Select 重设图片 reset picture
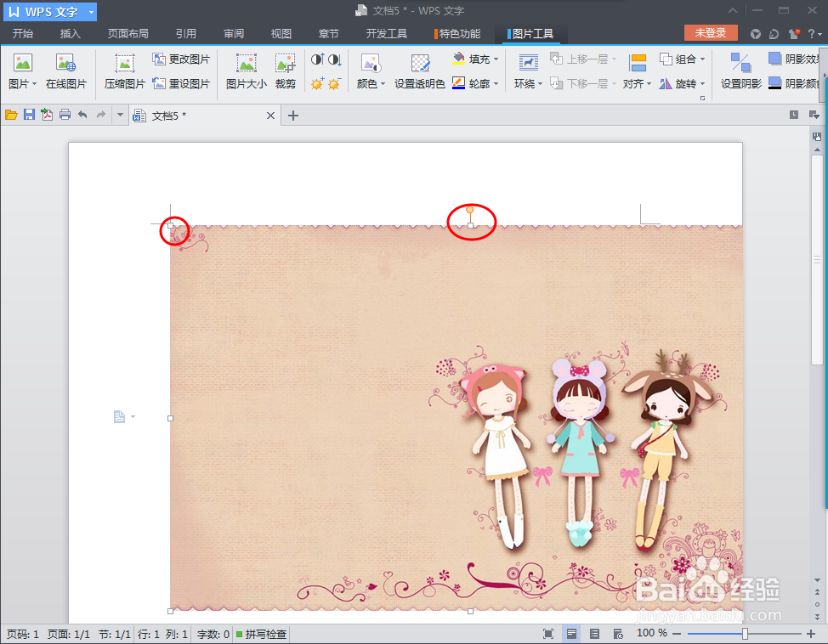The image size is (828, 644). tap(181, 83)
